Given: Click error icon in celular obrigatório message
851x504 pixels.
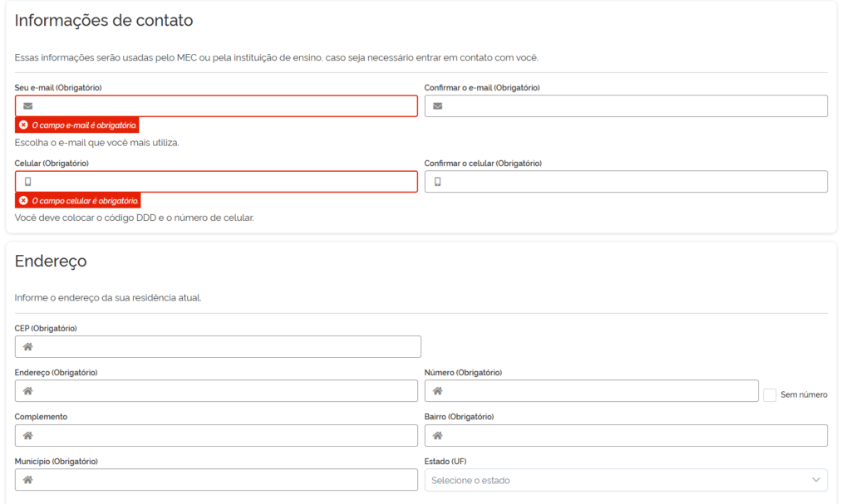Looking at the screenshot, I should pos(23,201).
